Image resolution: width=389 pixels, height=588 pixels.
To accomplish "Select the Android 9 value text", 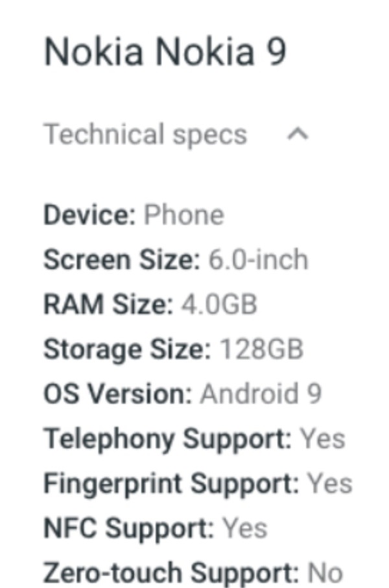I will pos(261,392).
